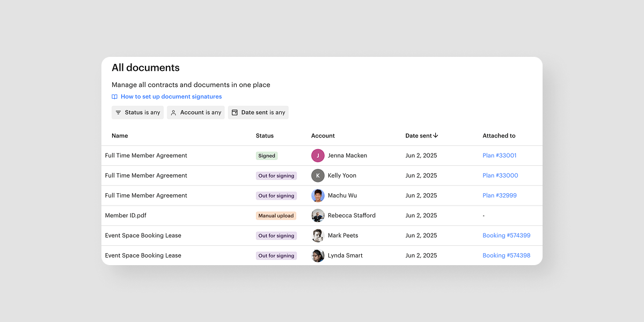Click Machu Wu's profile photo
Screen dimensions: 644x322
(318, 195)
